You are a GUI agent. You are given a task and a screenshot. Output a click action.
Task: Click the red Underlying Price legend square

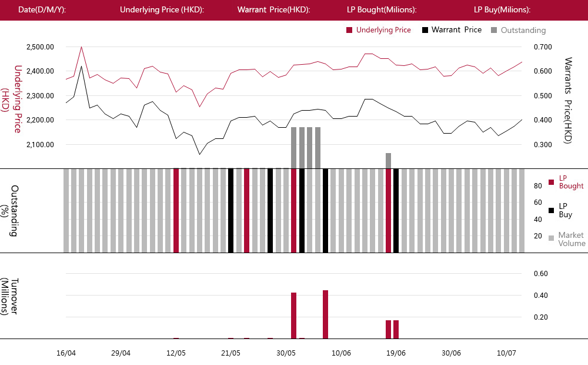click(349, 30)
